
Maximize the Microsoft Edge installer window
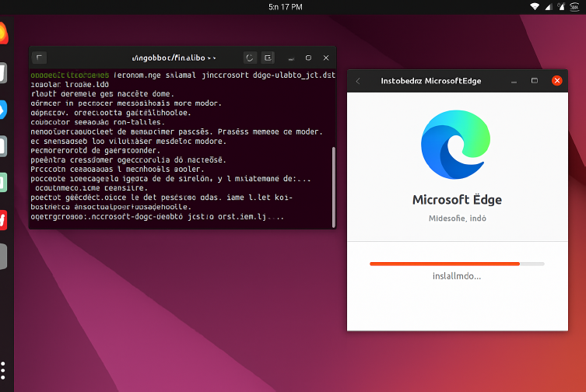click(535, 81)
